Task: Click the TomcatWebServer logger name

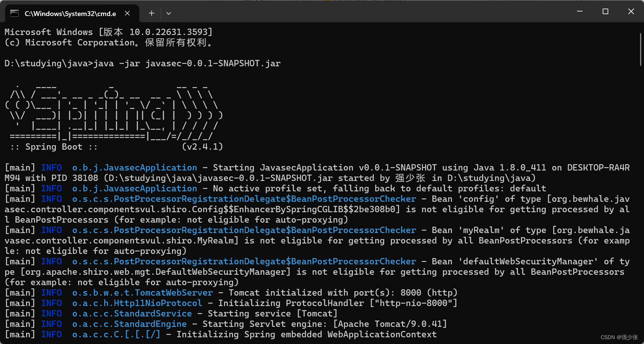Action: tap(143, 293)
